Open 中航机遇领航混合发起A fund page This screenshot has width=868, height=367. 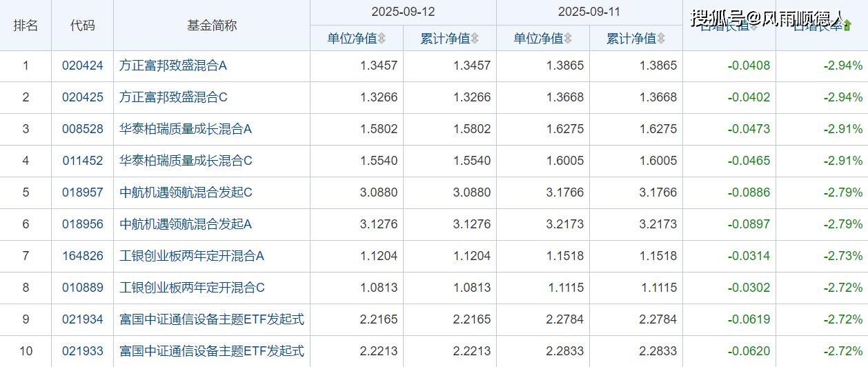pos(186,225)
